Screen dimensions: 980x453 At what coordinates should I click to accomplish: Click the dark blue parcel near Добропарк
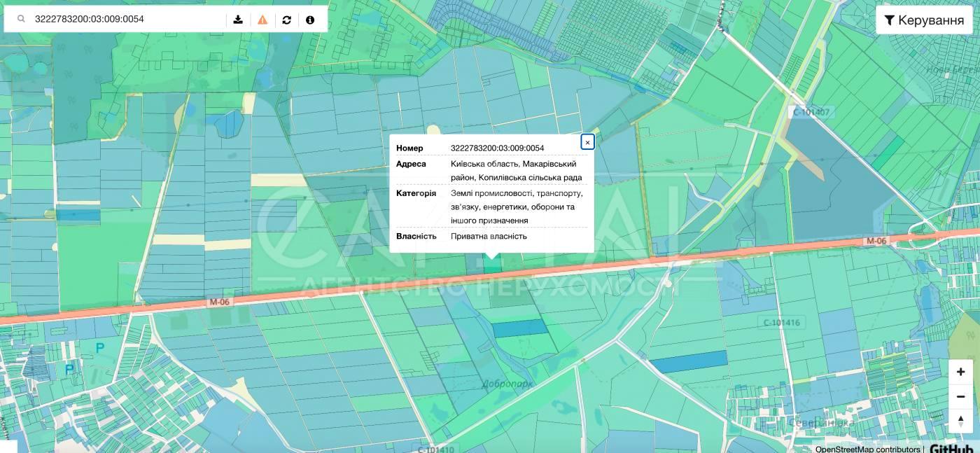519,328
